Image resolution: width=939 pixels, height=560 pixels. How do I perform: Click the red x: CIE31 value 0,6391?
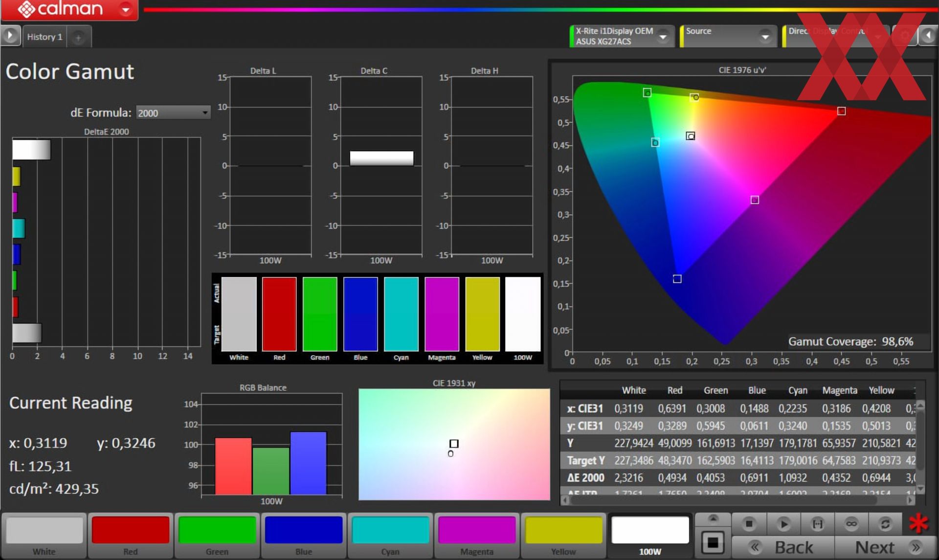672,408
